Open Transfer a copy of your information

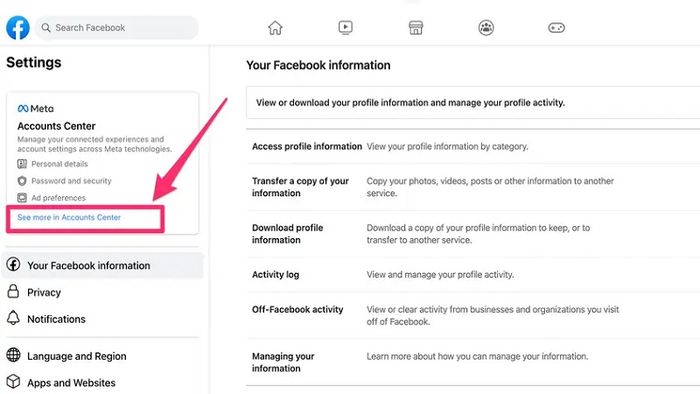tap(473, 187)
